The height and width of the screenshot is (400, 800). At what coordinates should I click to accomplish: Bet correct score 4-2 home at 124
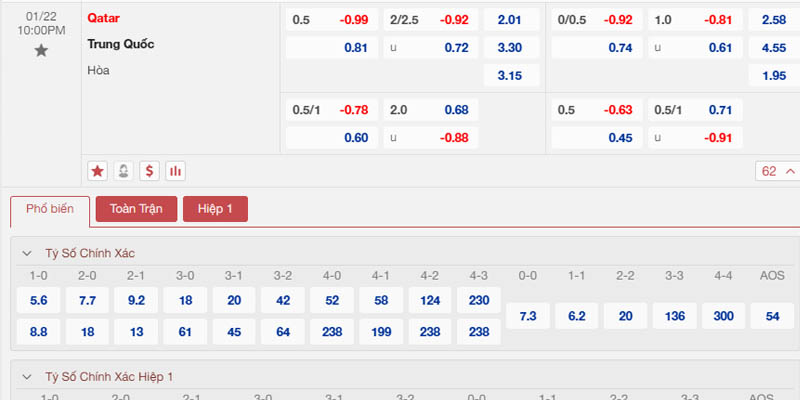(x=430, y=300)
